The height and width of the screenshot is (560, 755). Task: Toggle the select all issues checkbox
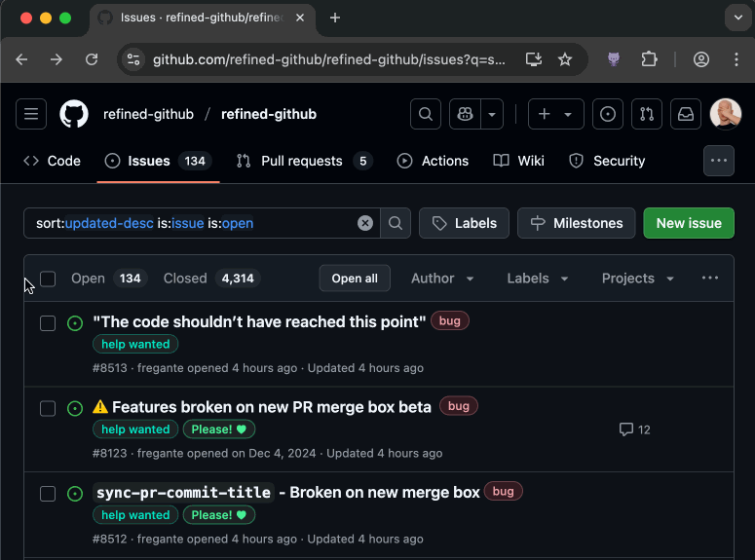pos(48,279)
